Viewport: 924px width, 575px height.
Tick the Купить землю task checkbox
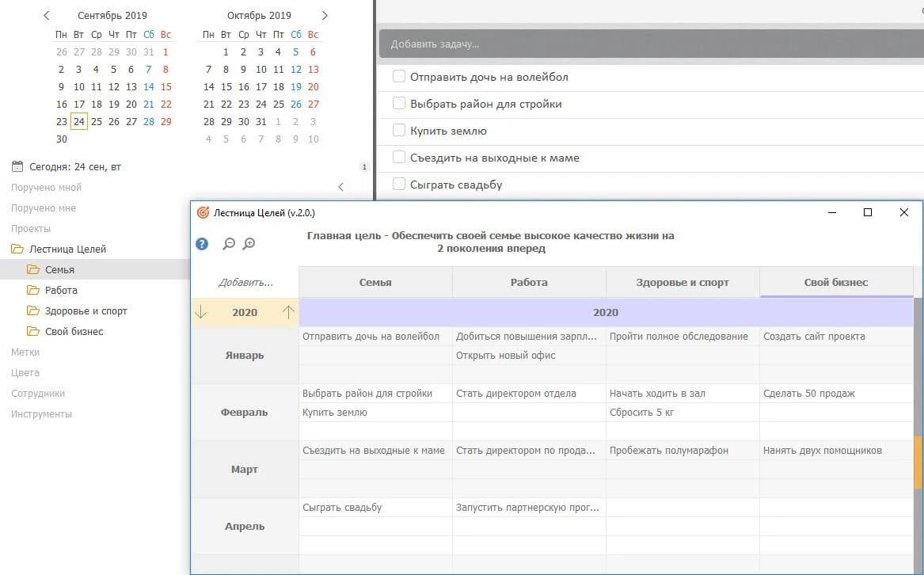point(399,131)
